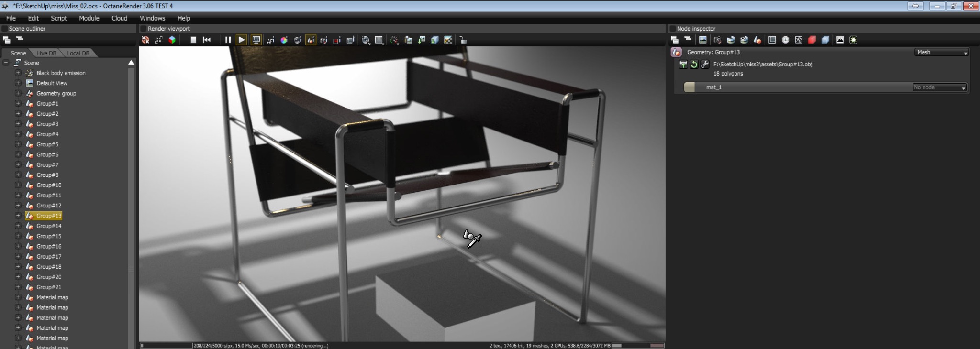Screen dimensions: 980x349
Task: Switch to the Local DB tab
Action: 78,53
